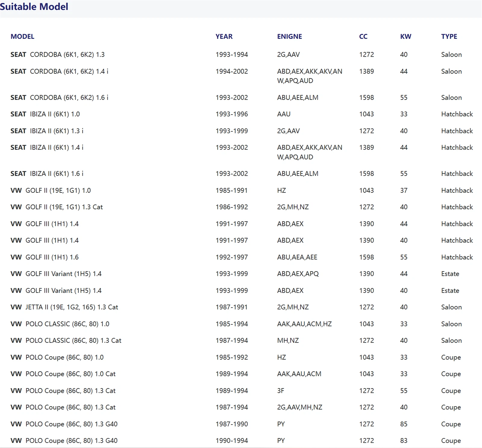Screen dimensions: 482x448
Task: Select 'SEAT IBIZA II (6K1) 1.3 i' model cell
Action: (x=47, y=131)
